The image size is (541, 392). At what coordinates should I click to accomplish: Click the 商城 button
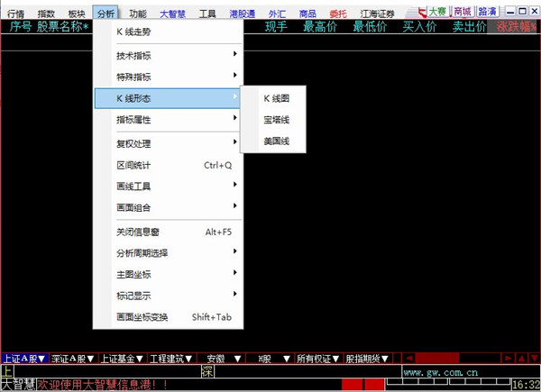coord(463,12)
